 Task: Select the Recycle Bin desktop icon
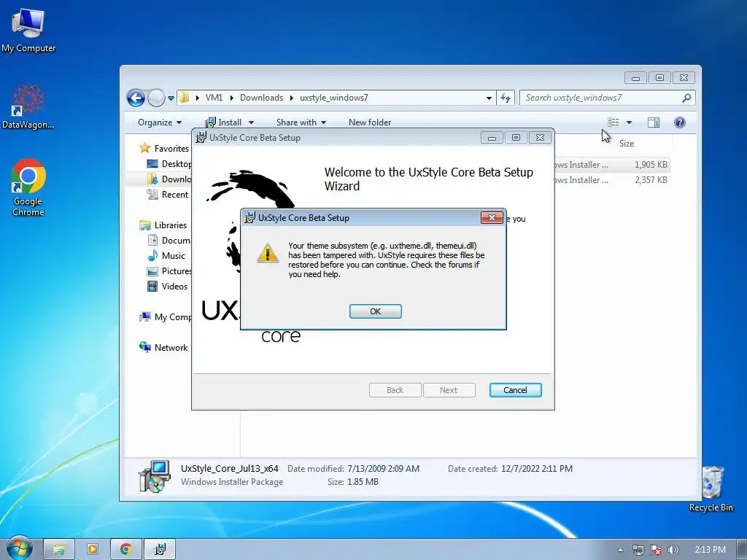711,489
